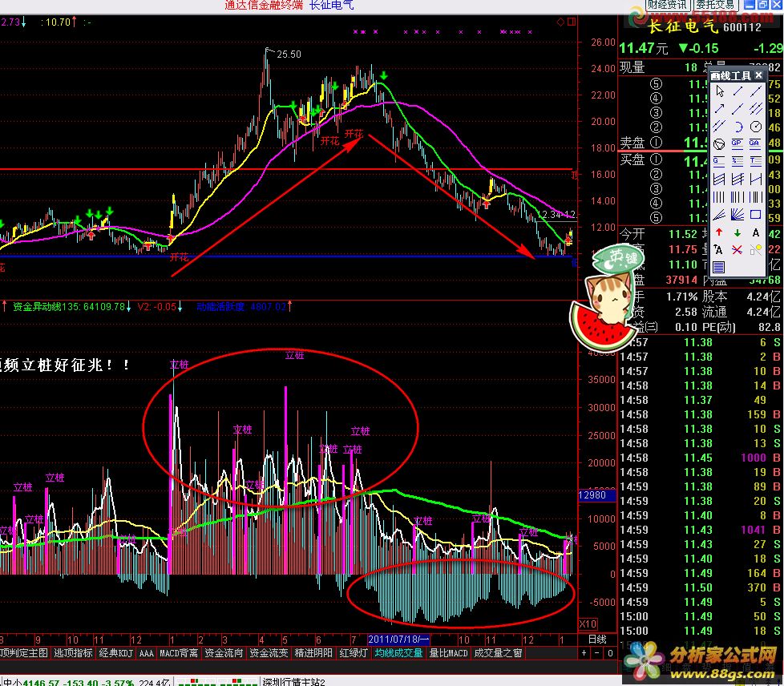Click the delete drawn lines icon

(738, 249)
